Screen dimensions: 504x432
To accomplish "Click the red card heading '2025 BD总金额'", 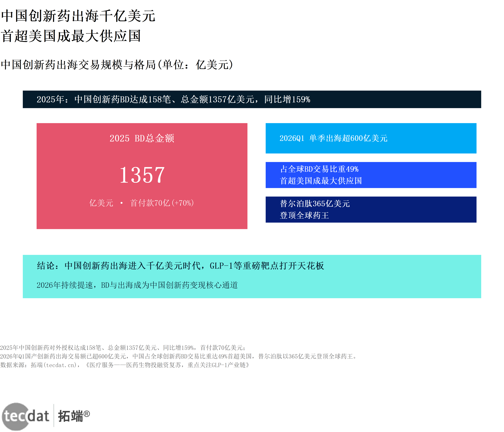I will [142, 138].
